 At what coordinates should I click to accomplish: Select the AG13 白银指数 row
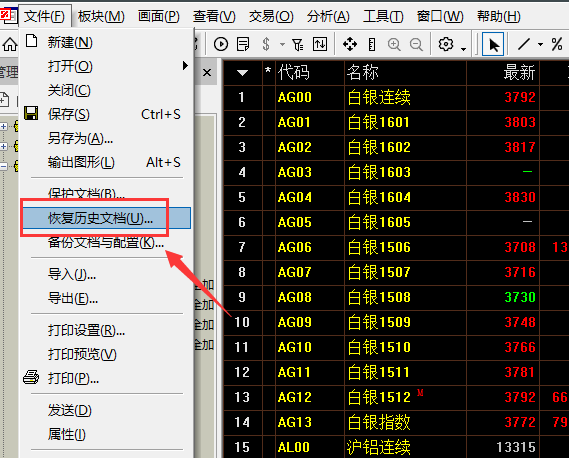click(396, 422)
